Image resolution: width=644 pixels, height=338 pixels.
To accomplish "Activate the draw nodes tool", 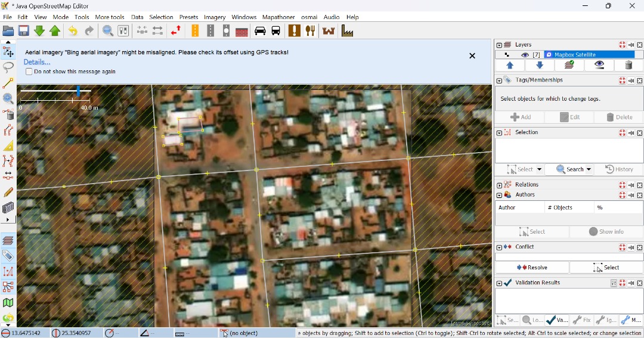I will [x=8, y=82].
